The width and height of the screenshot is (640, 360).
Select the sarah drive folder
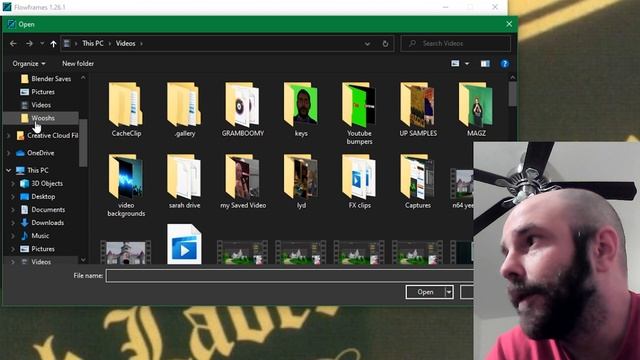coord(184,182)
